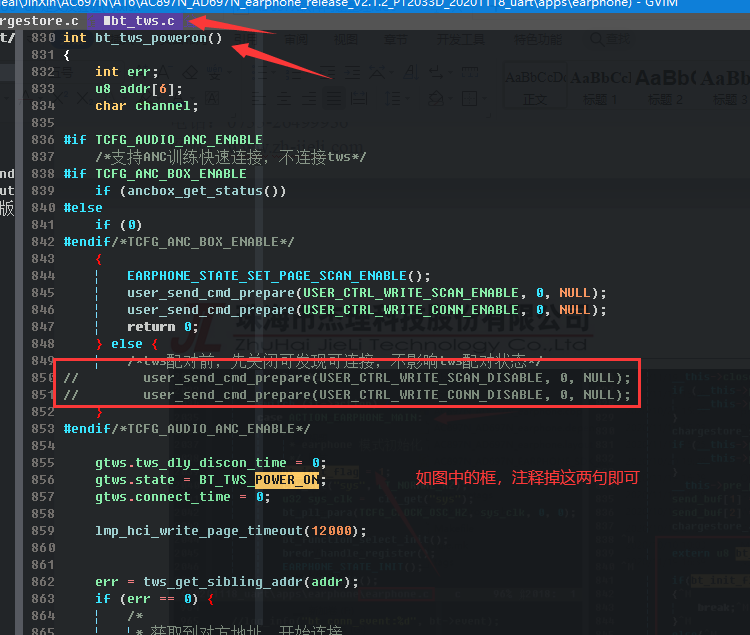Click line number 858 in gutter
Image resolution: width=750 pixels, height=635 pixels.
(x=43, y=514)
